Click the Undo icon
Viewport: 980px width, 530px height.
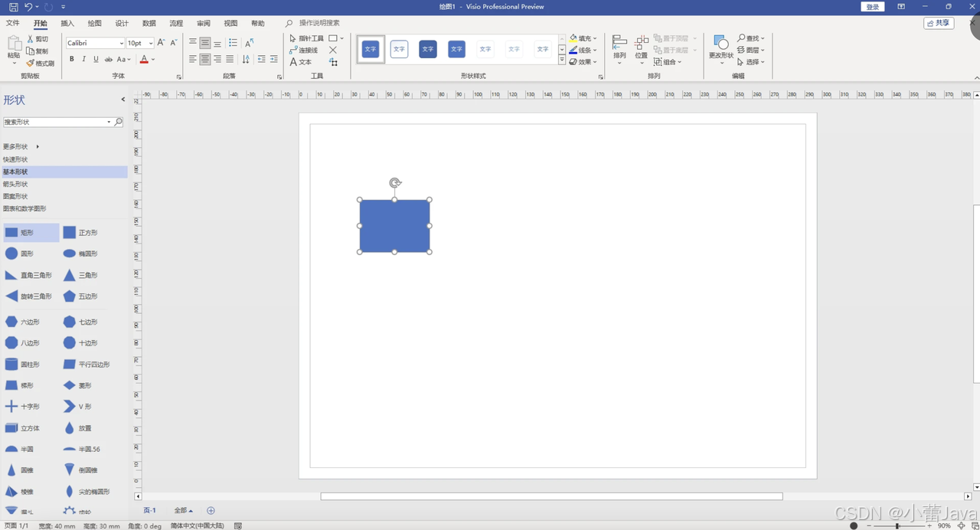click(28, 7)
